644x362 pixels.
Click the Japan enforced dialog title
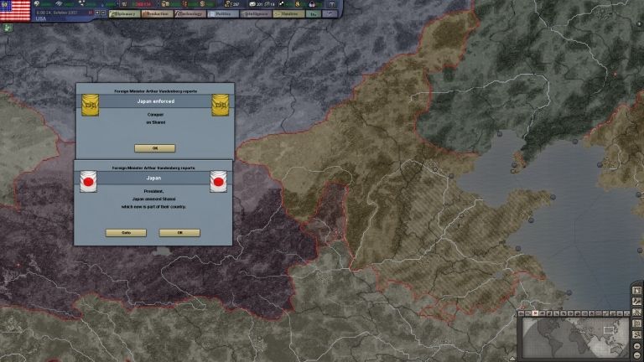click(x=156, y=101)
